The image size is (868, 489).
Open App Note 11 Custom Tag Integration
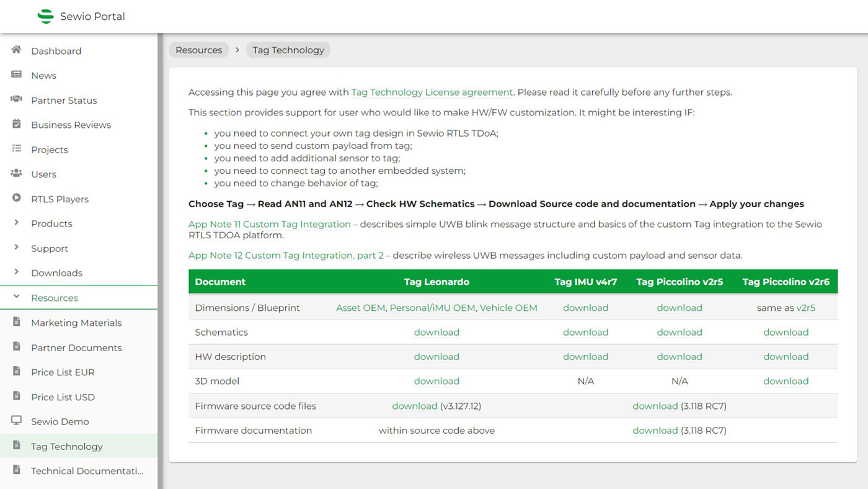(270, 224)
